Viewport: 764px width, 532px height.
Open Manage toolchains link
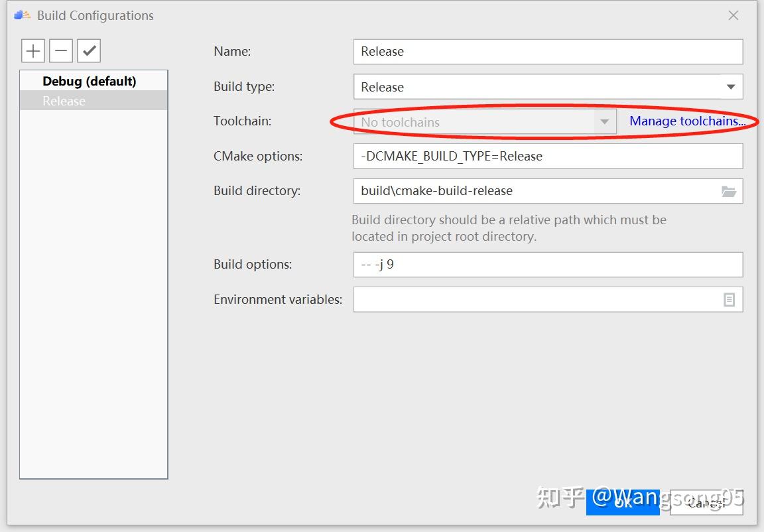pos(687,121)
